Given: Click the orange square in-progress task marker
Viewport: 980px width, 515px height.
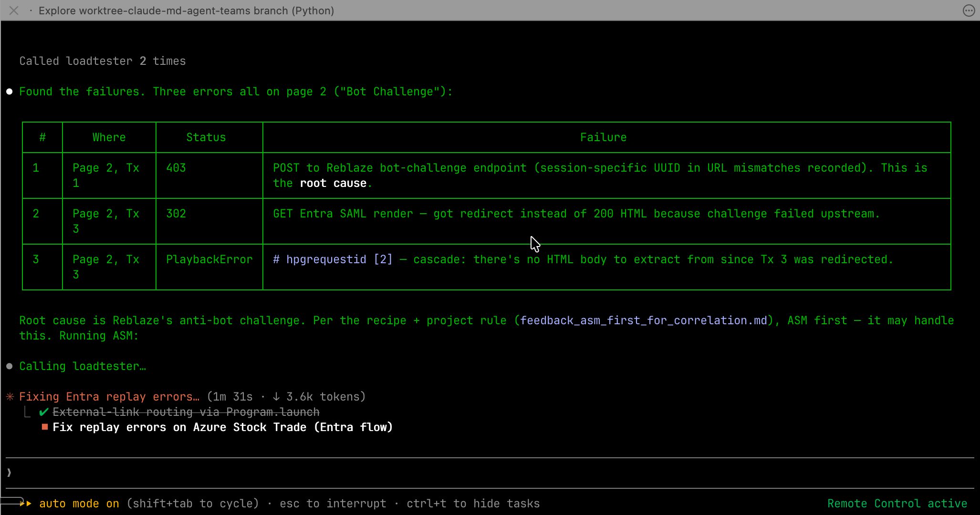Looking at the screenshot, I should pos(45,427).
